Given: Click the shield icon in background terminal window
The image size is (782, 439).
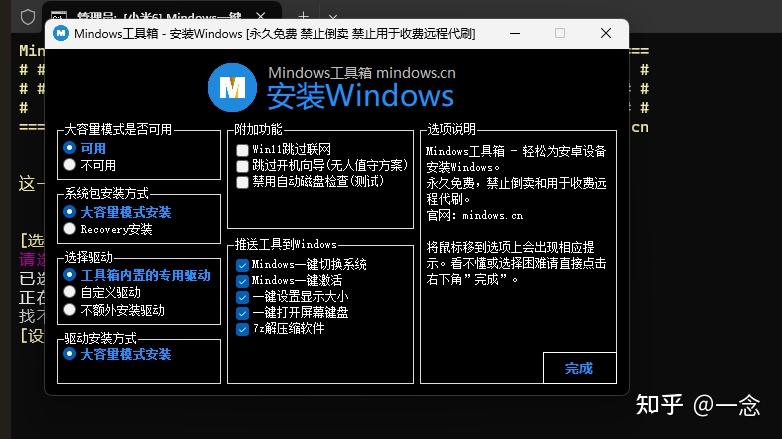Looking at the screenshot, I should [28, 15].
